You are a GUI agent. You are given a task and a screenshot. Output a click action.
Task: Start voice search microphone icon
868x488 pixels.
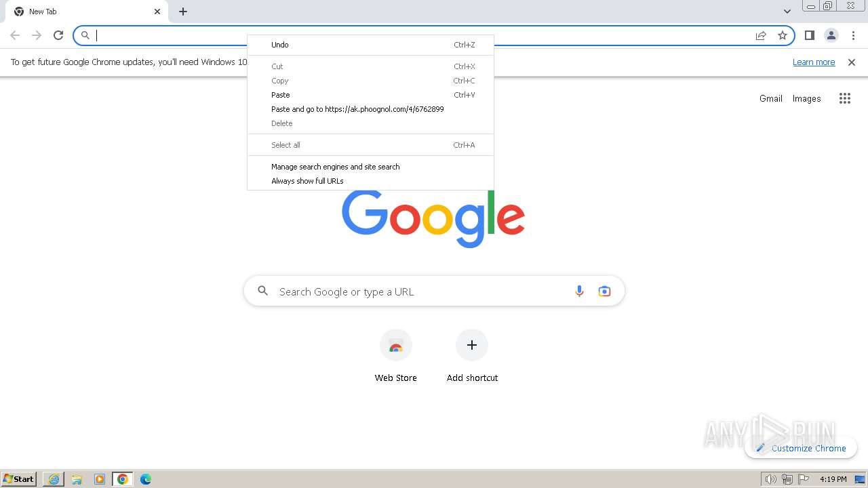pyautogui.click(x=579, y=291)
